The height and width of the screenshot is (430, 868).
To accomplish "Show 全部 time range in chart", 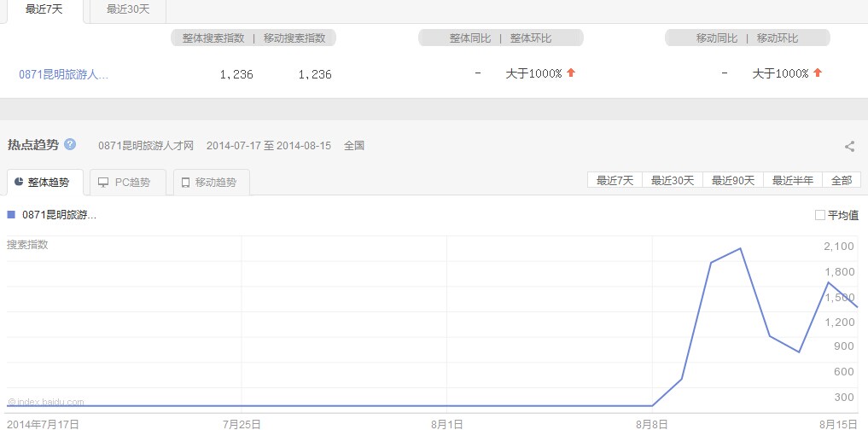I will [841, 180].
